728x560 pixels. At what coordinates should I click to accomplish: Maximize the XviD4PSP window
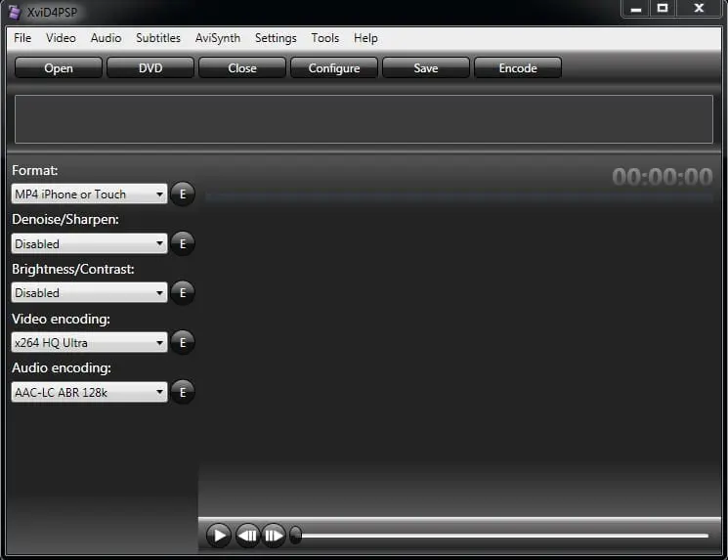[x=663, y=9]
